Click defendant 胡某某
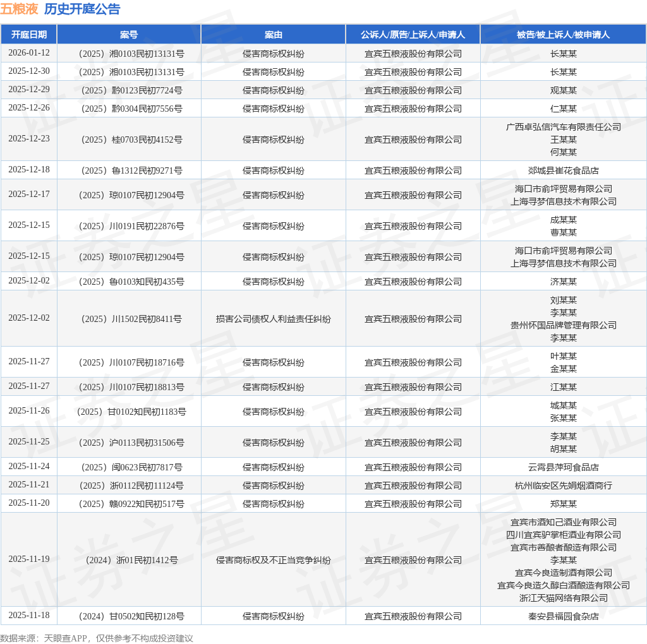Image resolution: width=647 pixels, height=644 pixels. [x=563, y=450]
